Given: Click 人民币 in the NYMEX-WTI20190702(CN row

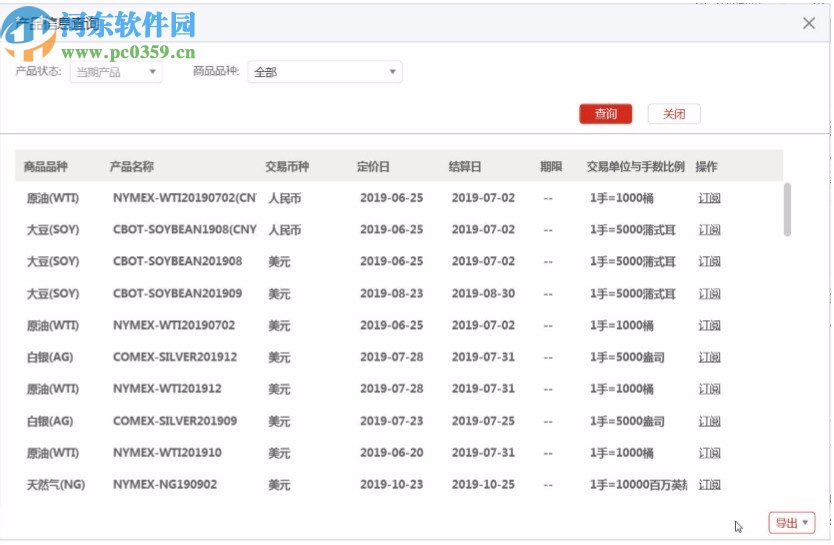Looking at the screenshot, I should [x=285, y=198].
